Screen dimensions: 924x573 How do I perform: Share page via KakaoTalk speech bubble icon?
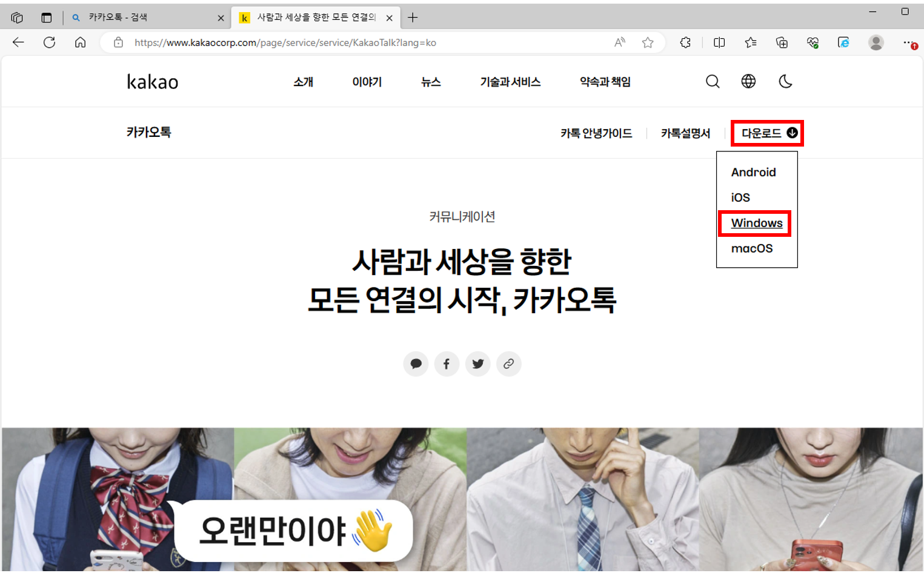click(x=416, y=364)
